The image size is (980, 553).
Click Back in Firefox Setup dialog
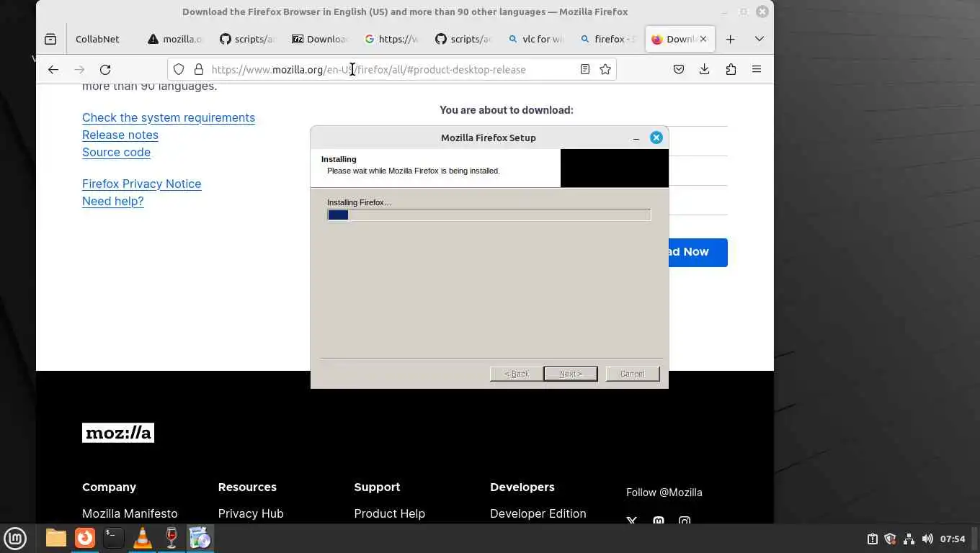(516, 374)
